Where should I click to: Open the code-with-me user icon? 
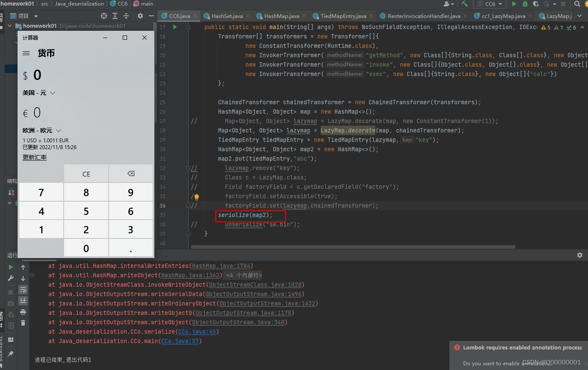[446, 4]
